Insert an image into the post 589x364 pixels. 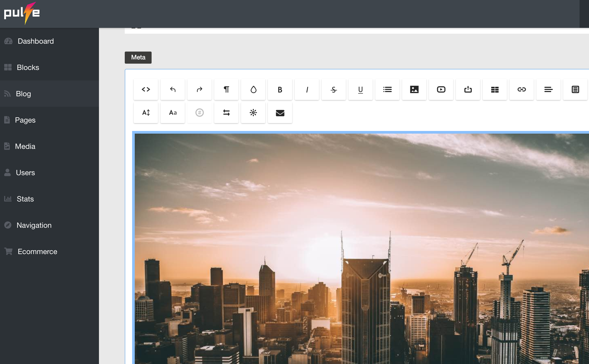pyautogui.click(x=414, y=89)
